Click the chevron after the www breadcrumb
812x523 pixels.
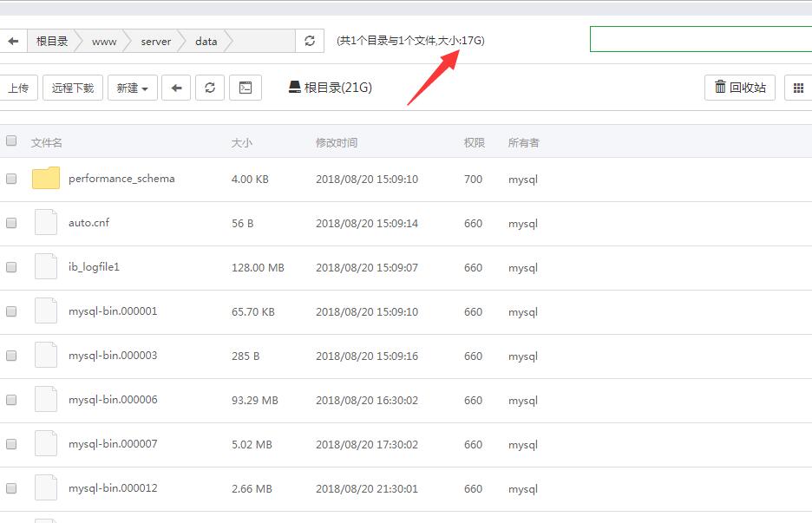[128, 41]
